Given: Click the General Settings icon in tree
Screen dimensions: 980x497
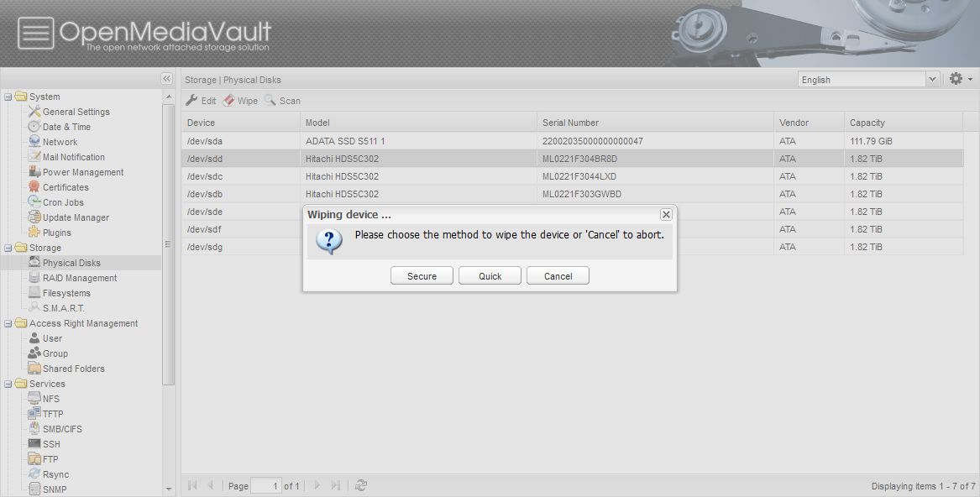Looking at the screenshot, I should (x=34, y=112).
